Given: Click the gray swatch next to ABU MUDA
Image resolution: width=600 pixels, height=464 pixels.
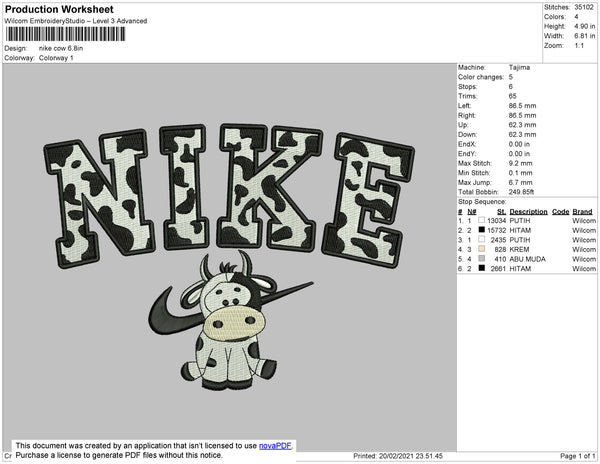Looking at the screenshot, I should [481, 259].
